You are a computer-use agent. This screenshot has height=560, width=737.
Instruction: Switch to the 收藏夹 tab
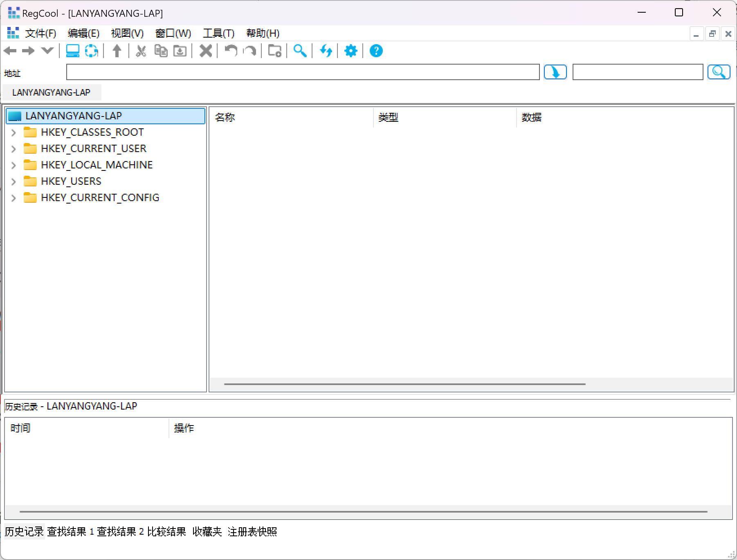[x=207, y=531]
